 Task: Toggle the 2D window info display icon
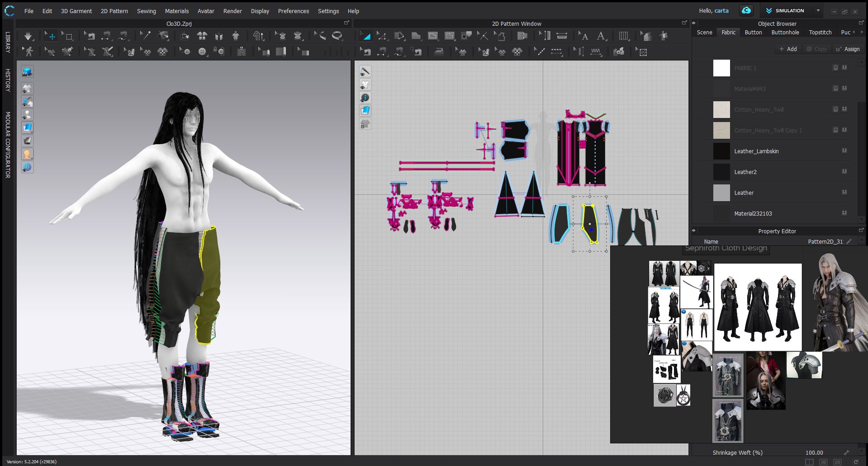coord(365,98)
